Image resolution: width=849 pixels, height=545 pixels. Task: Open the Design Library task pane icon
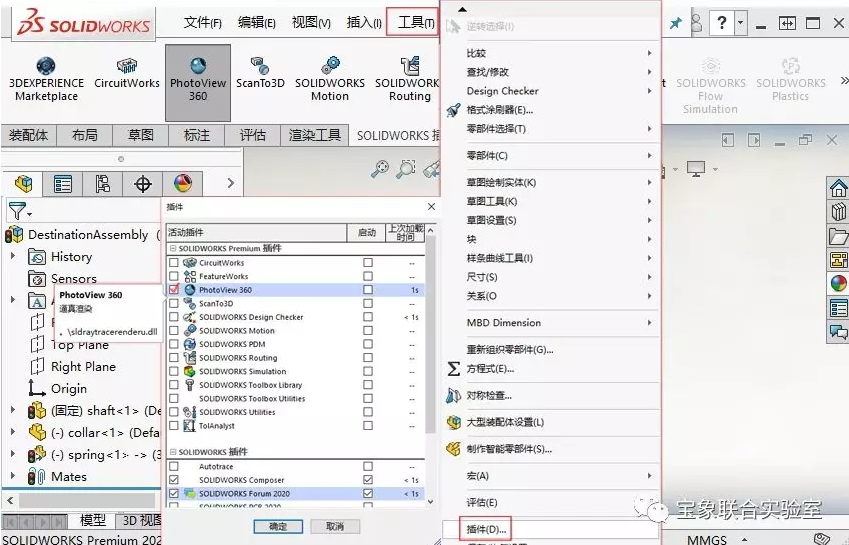point(838,212)
